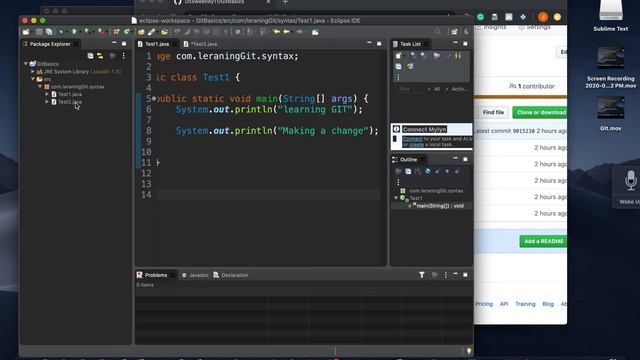Click the tip lightbulb icon in status bar
Image resolution: width=640 pixels, height=360 pixels.
pyautogui.click(x=469, y=351)
